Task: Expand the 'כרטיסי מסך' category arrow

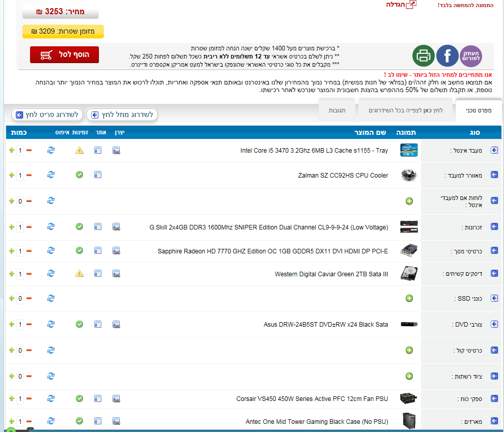Action: point(494,251)
